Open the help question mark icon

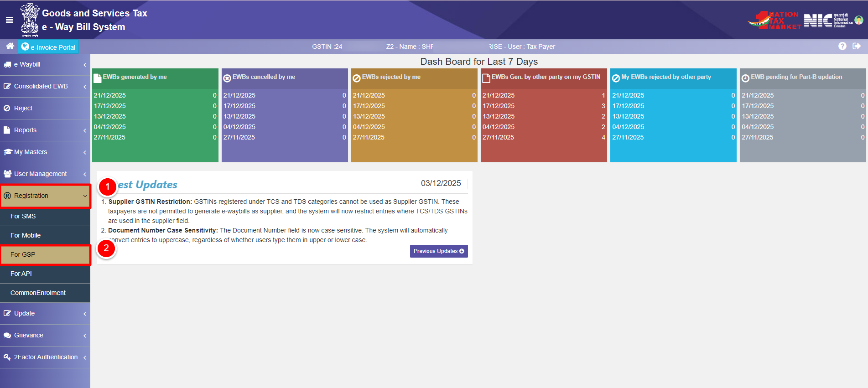click(842, 46)
